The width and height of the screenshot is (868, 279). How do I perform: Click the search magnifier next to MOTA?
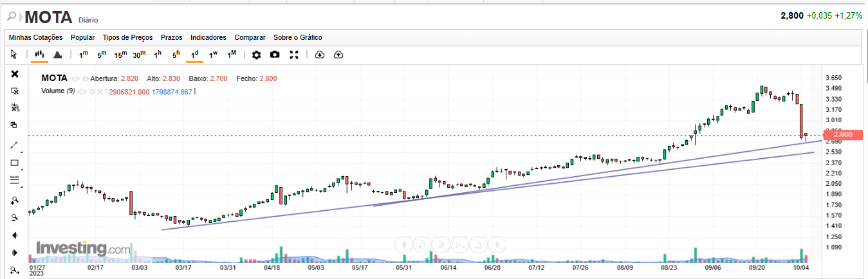(11, 15)
